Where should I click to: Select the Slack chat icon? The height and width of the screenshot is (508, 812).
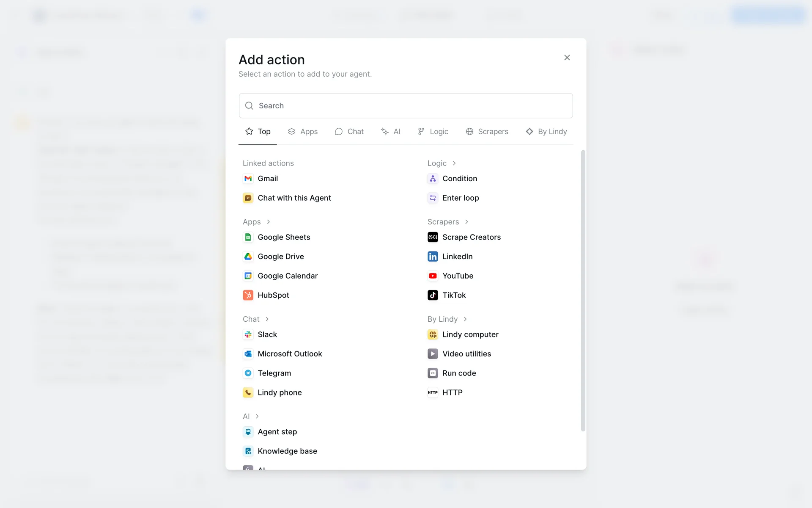[x=248, y=334]
